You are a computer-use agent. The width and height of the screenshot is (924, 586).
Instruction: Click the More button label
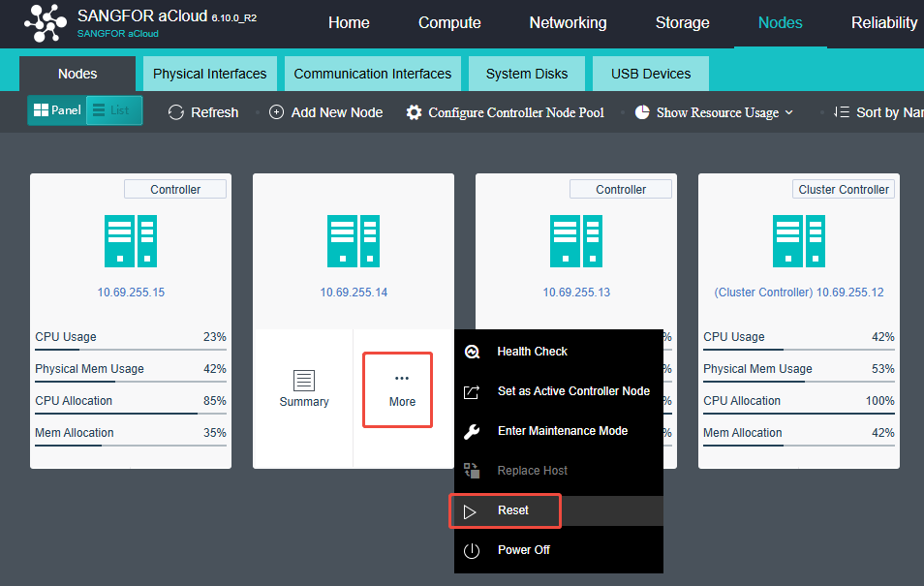402,401
